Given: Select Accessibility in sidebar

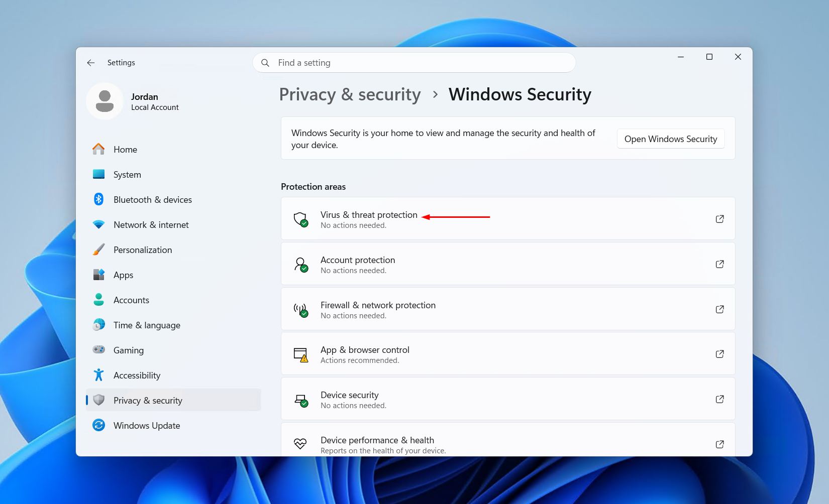Looking at the screenshot, I should (x=173, y=375).
